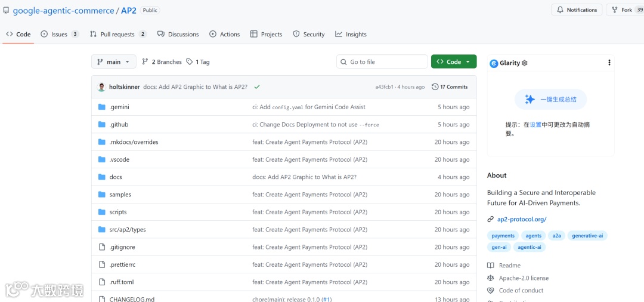
Task: Open the .mkdocs/overrides folder
Action: point(134,142)
